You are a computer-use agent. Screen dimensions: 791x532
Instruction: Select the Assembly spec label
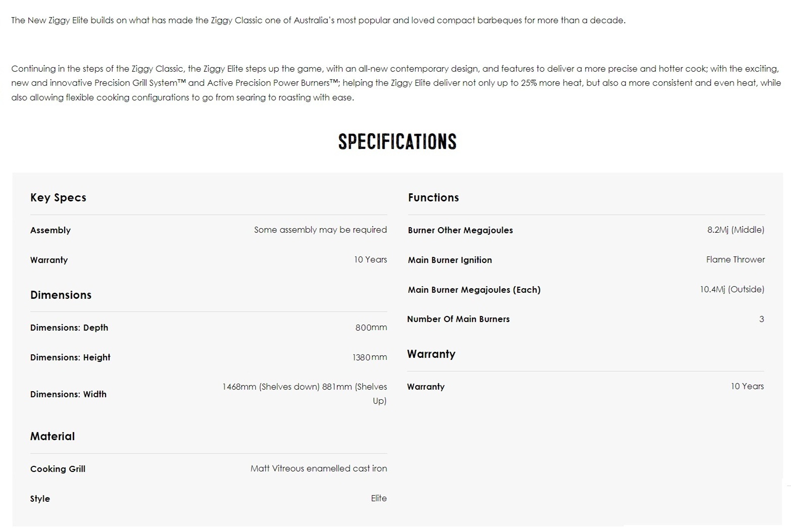pyautogui.click(x=51, y=230)
